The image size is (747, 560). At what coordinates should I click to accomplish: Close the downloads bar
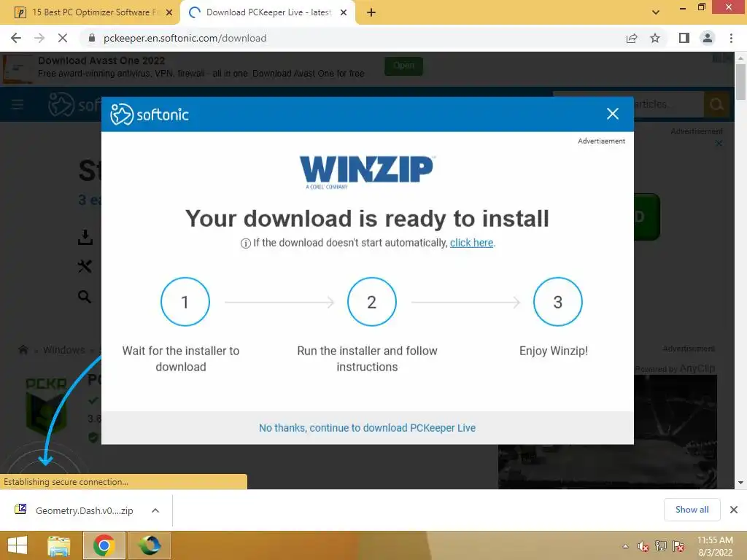[x=734, y=510]
